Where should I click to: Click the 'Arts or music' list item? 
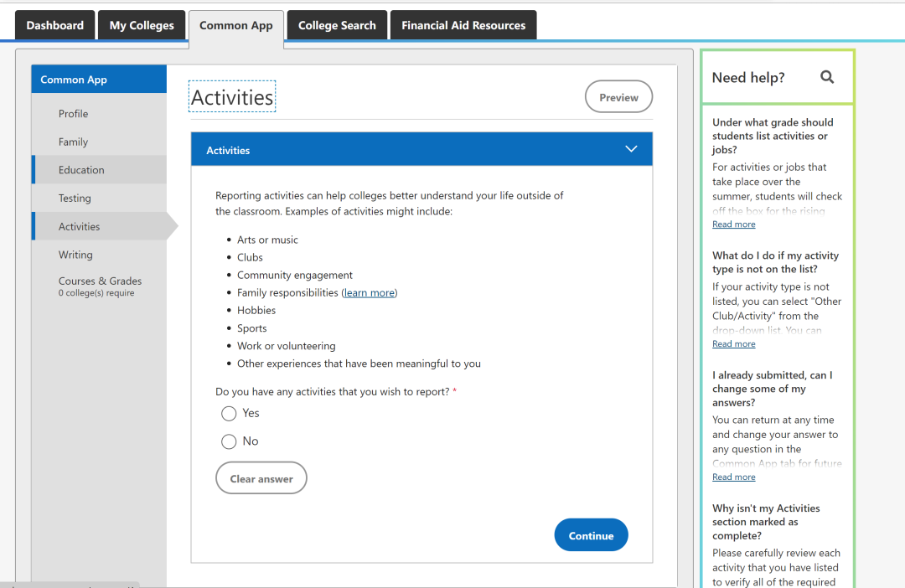[267, 240]
